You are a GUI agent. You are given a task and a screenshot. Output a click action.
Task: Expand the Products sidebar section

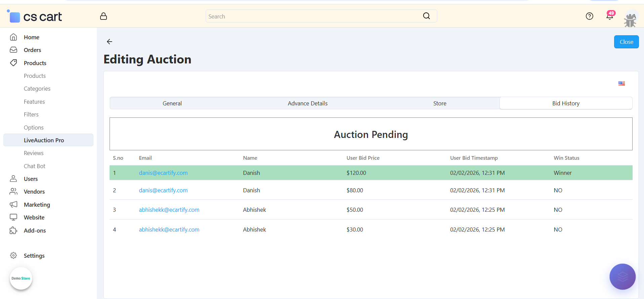coord(35,63)
